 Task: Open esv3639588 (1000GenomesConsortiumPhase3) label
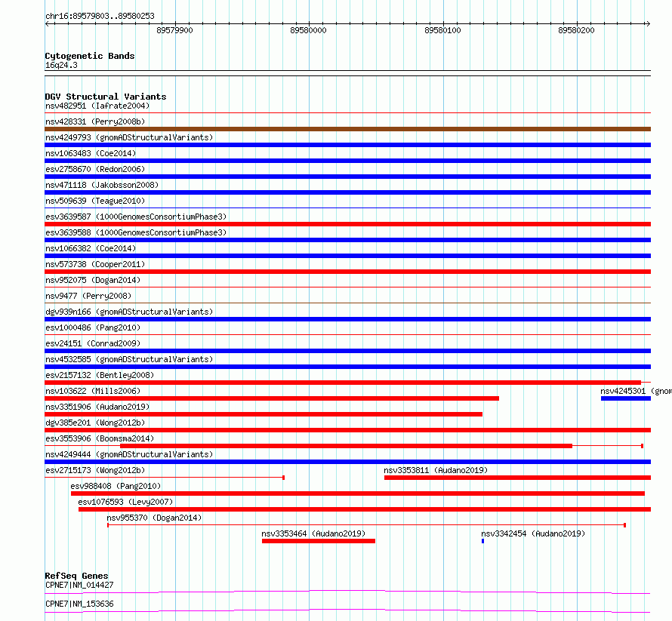pyautogui.click(x=136, y=232)
